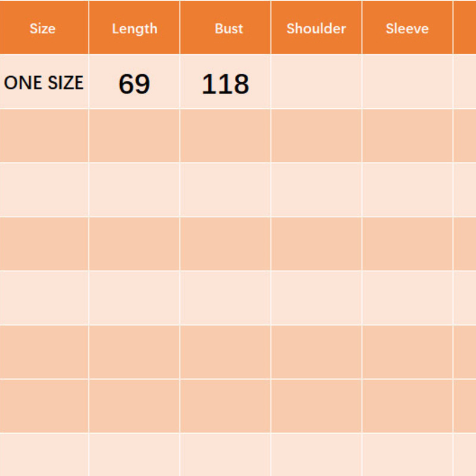Select the third-row empty cell under Size
476x476 pixels.
pyautogui.click(x=44, y=190)
